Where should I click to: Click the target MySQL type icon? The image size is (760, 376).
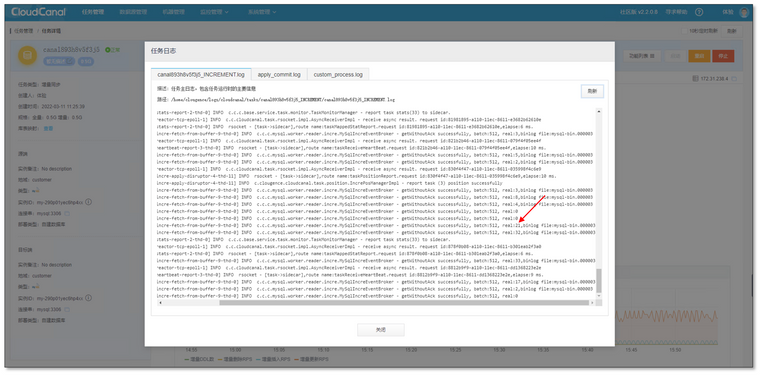point(35,286)
